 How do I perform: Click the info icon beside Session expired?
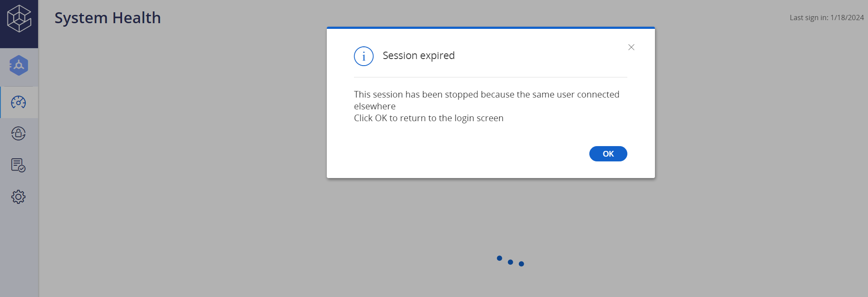pyautogui.click(x=364, y=56)
